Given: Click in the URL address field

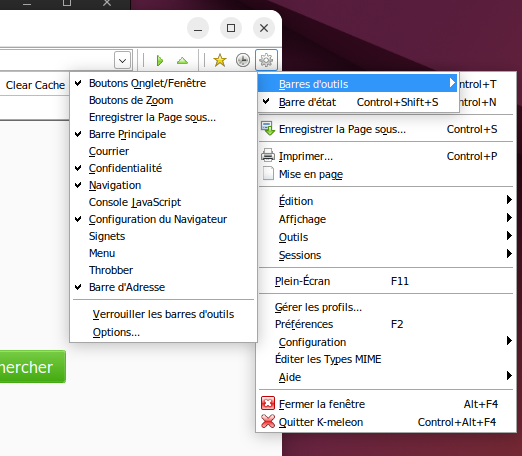Looking at the screenshot, I should pyautogui.click(x=57, y=60).
